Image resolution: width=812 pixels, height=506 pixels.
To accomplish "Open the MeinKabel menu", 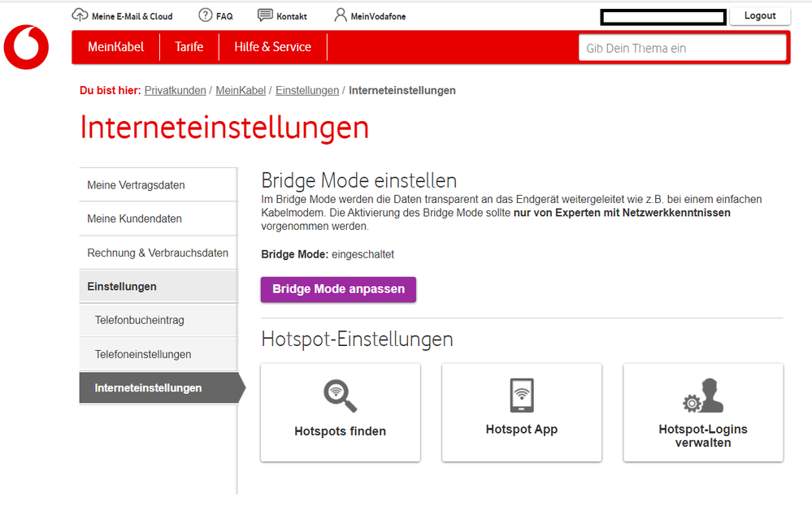I will tap(116, 47).
